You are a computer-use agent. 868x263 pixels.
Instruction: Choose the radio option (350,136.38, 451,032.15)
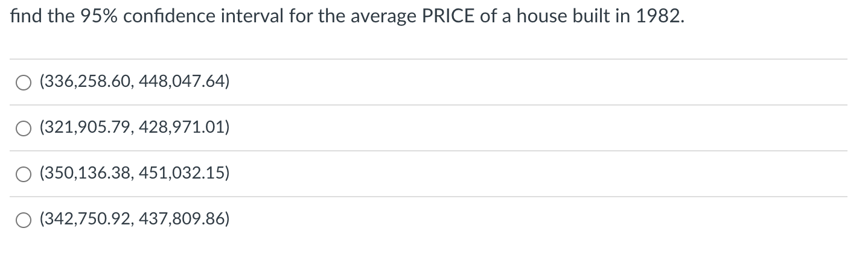pyautogui.click(x=24, y=174)
